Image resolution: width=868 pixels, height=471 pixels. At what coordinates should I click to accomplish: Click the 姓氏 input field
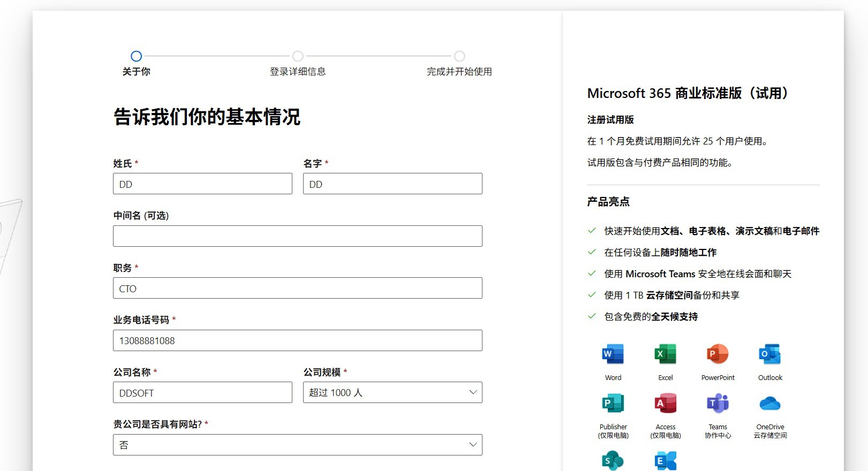pyautogui.click(x=202, y=184)
